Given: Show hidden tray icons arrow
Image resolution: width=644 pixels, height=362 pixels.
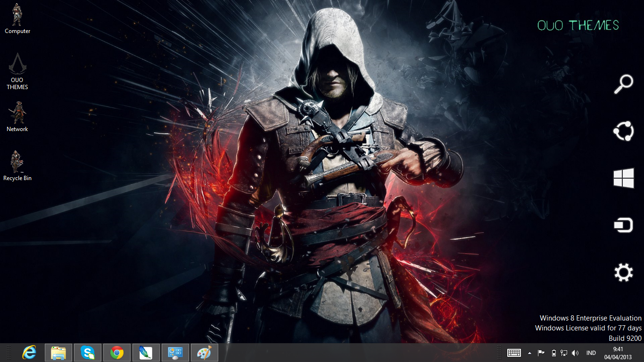Looking at the screenshot, I should pos(529,353).
